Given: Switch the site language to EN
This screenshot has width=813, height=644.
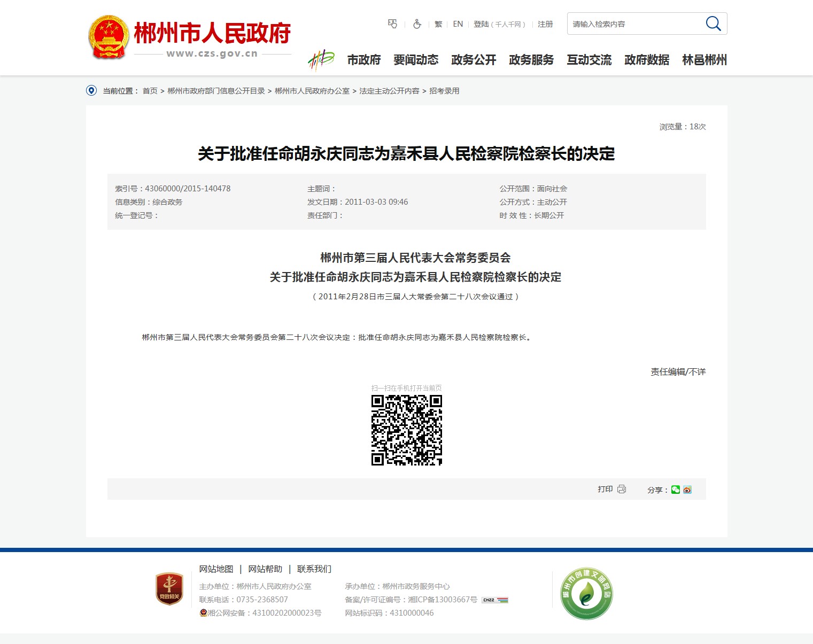Looking at the screenshot, I should point(458,24).
